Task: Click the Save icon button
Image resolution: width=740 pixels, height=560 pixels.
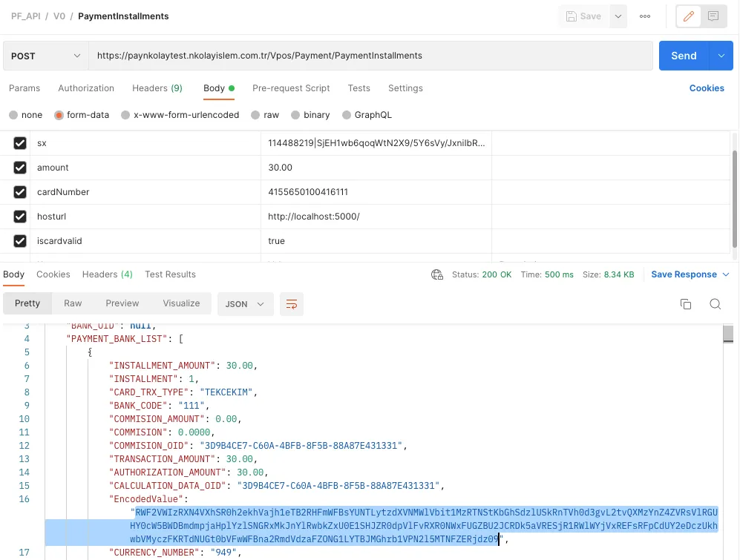Action: pos(583,16)
